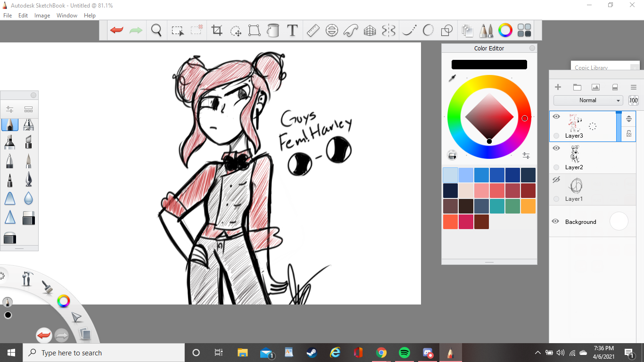Screen dimensions: 644x362
Task: Select the Crop tool
Action: [x=217, y=31]
